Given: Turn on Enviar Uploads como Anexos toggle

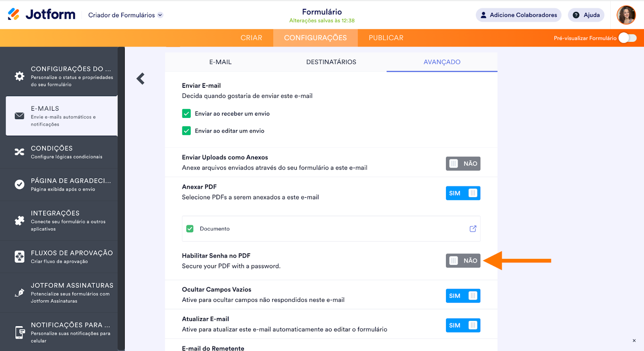Looking at the screenshot, I should [x=463, y=163].
